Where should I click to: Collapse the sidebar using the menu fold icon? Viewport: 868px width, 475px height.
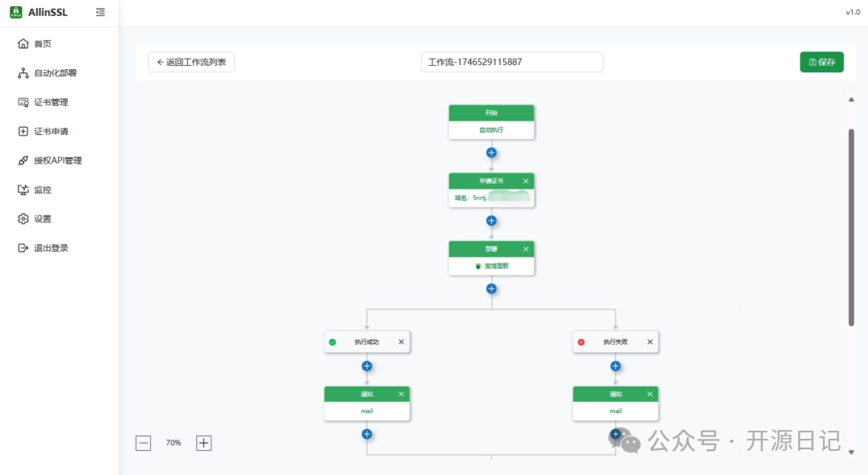pos(100,12)
